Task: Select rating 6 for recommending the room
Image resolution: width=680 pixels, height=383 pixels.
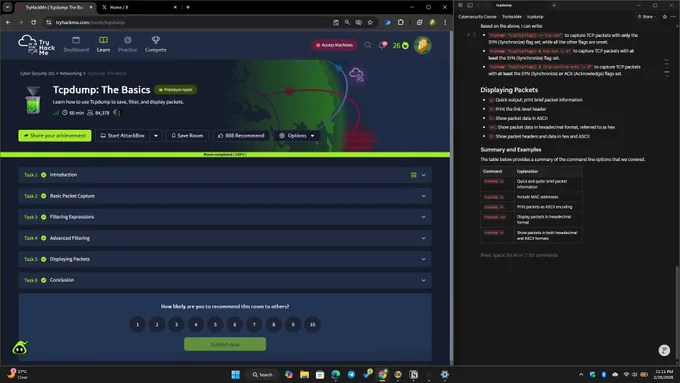Action: [x=235, y=324]
